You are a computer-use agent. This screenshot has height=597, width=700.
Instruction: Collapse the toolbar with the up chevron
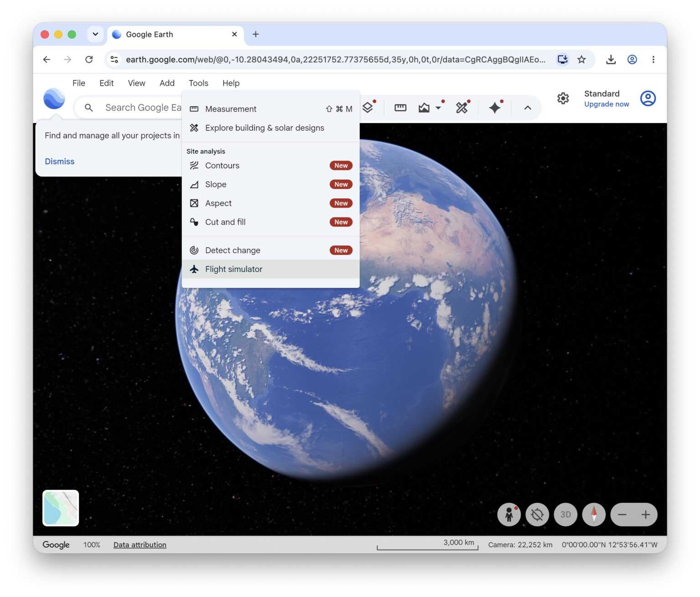(x=527, y=108)
